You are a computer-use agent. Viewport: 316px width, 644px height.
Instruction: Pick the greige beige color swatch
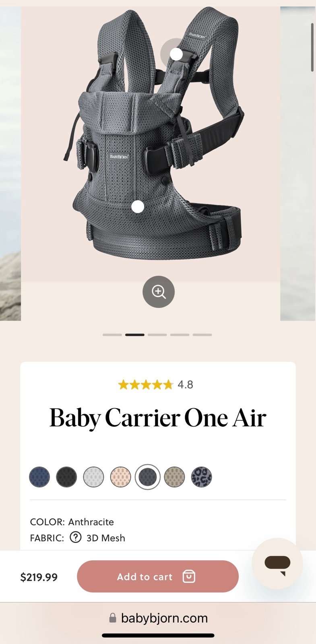click(174, 477)
